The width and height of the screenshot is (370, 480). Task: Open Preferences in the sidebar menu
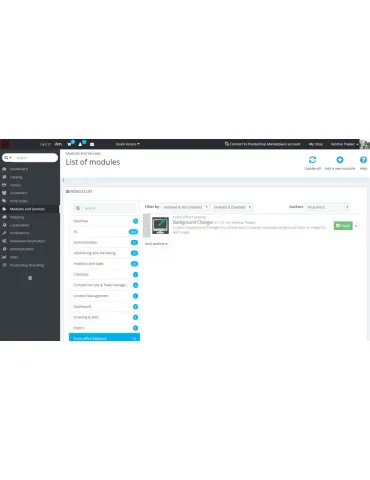[x=19, y=233]
